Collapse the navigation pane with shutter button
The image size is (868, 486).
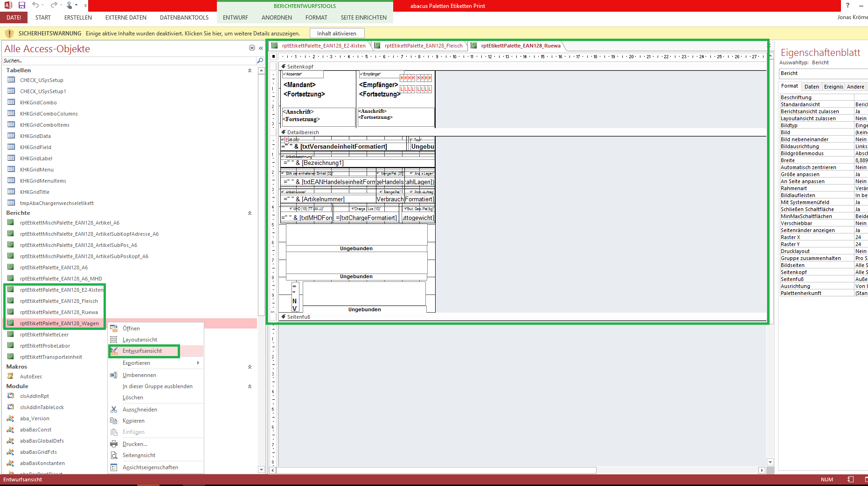point(261,48)
